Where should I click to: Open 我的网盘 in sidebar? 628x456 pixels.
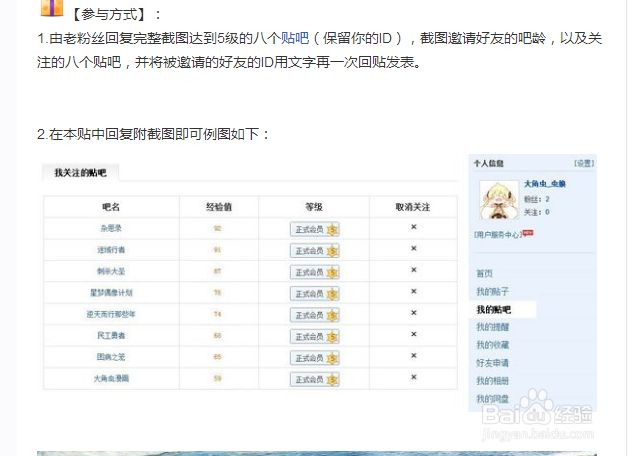[492, 399]
